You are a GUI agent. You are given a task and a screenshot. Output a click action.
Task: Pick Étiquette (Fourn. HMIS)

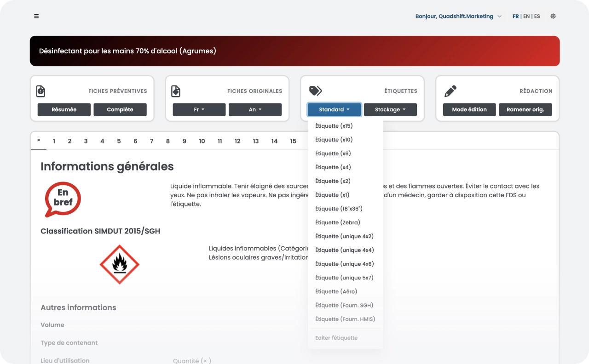pyautogui.click(x=345, y=319)
